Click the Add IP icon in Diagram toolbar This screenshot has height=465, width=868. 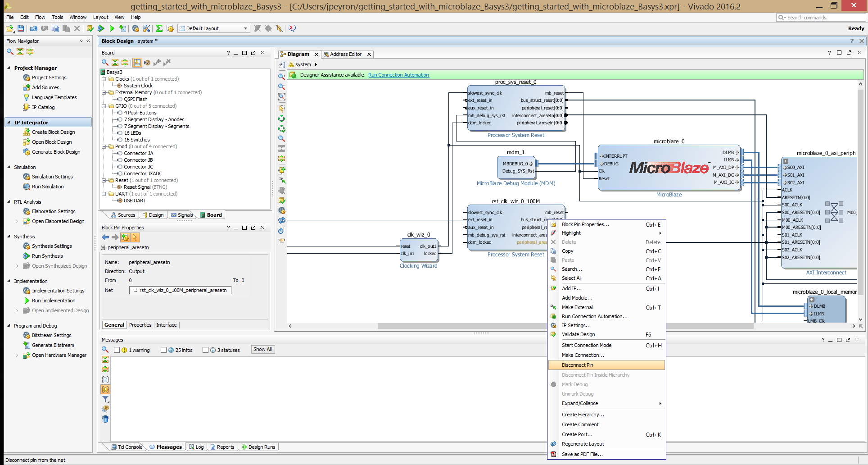click(282, 170)
